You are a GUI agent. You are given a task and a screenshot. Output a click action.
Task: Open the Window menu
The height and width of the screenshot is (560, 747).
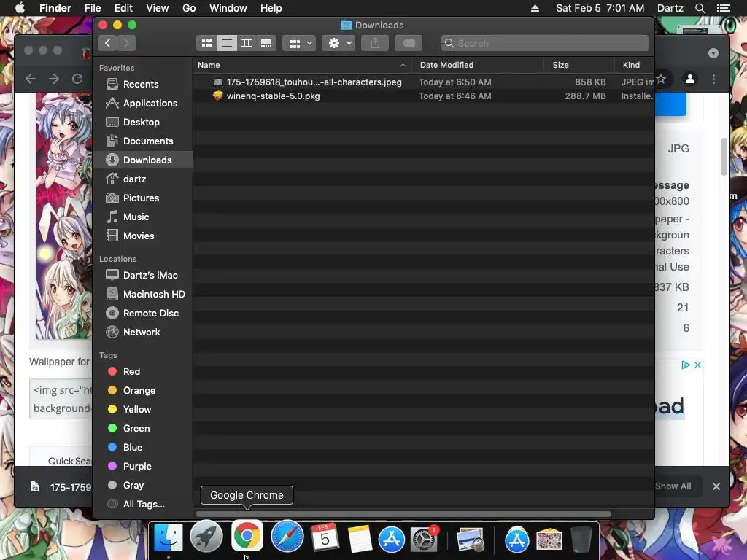point(228,8)
